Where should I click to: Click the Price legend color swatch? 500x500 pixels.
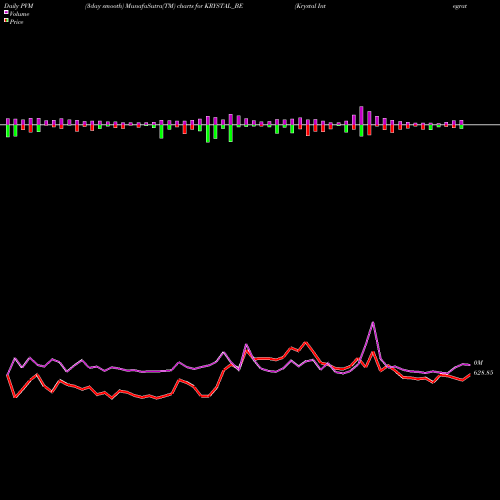[6, 21]
